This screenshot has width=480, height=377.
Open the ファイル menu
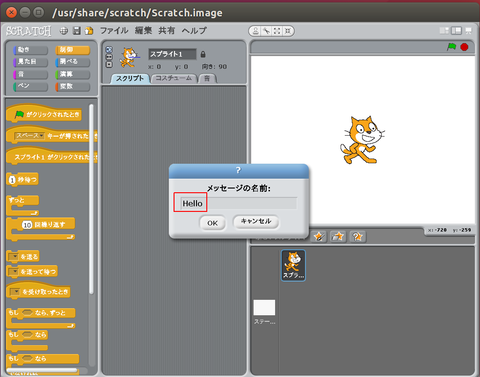click(x=114, y=31)
